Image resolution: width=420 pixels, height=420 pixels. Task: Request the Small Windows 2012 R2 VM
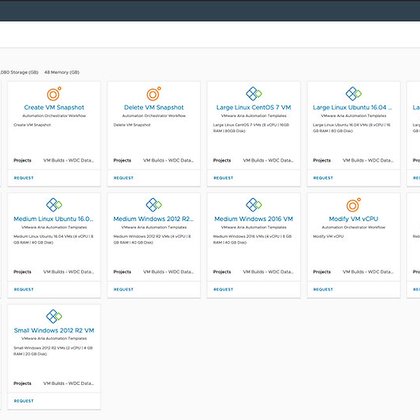(24, 401)
